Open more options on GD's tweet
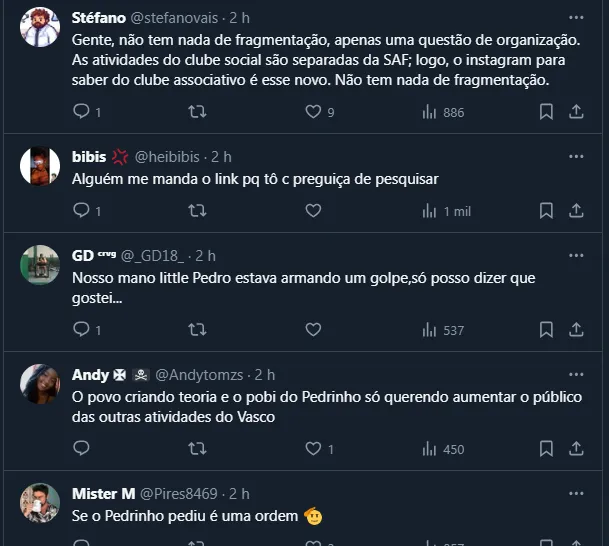Screen dimensions: 609x546 576,255
